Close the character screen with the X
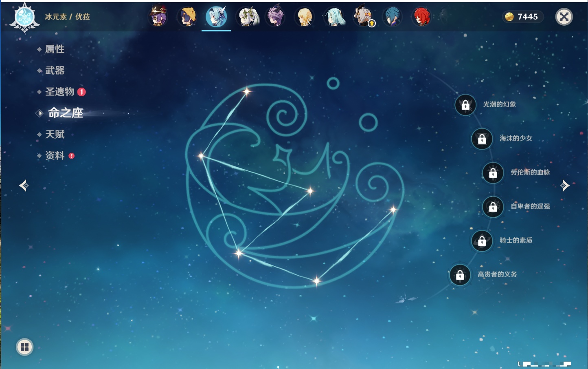588x369 pixels. point(564,17)
